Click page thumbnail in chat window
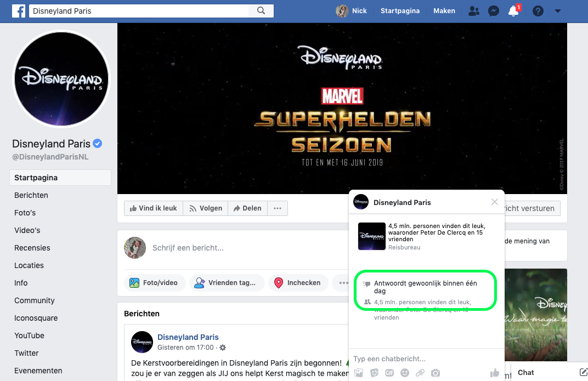Viewport: 588px width, 381px height. click(372, 236)
